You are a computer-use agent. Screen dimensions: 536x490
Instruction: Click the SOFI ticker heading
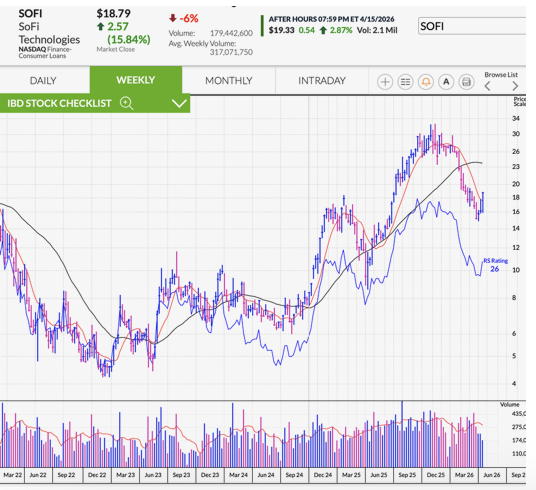[30, 14]
